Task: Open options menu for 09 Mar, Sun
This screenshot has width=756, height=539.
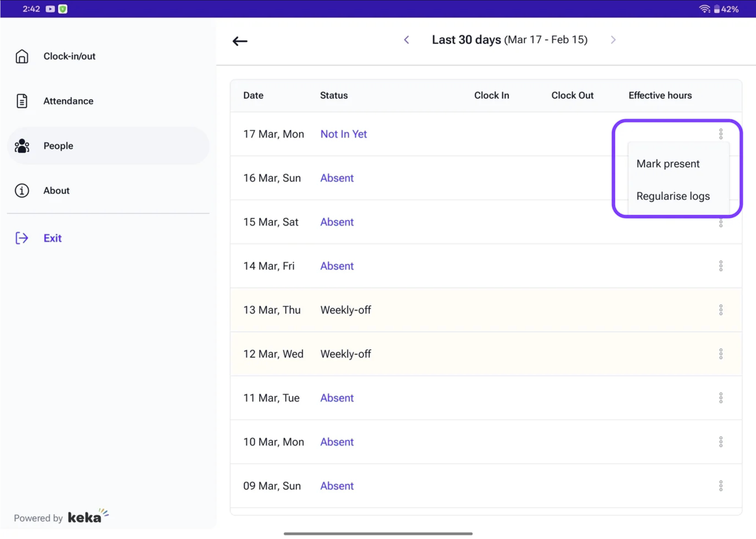Action: tap(720, 486)
